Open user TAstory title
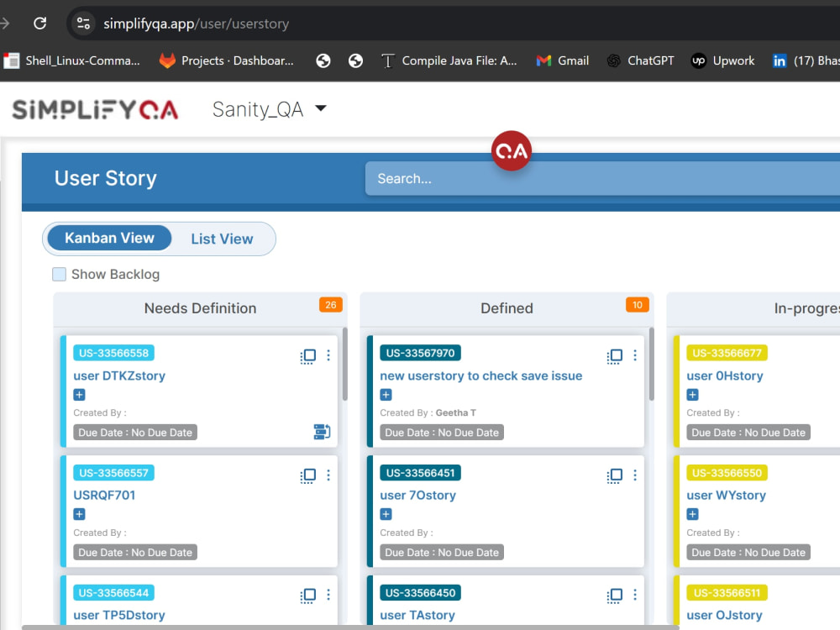Screen dimensions: 840x630 click(417, 615)
